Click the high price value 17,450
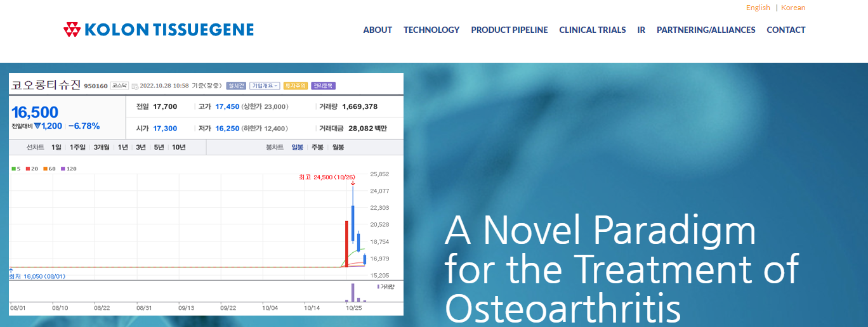This screenshot has width=868, height=327. 227,106
